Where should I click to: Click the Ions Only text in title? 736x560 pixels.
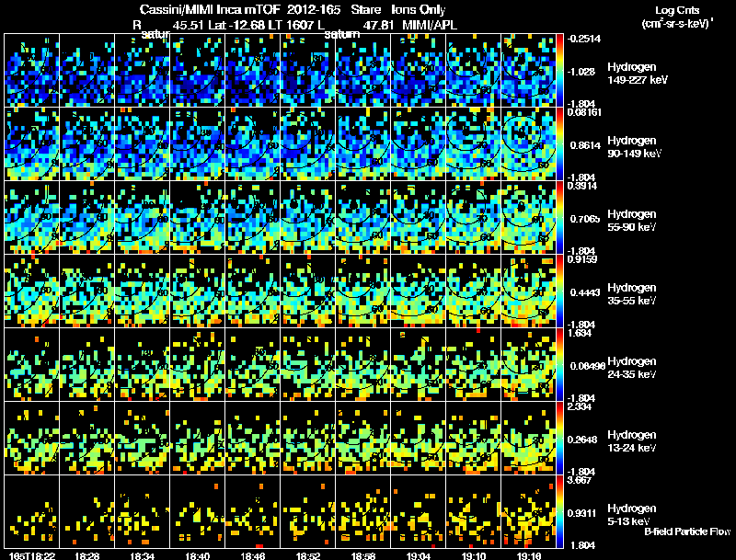419,10
